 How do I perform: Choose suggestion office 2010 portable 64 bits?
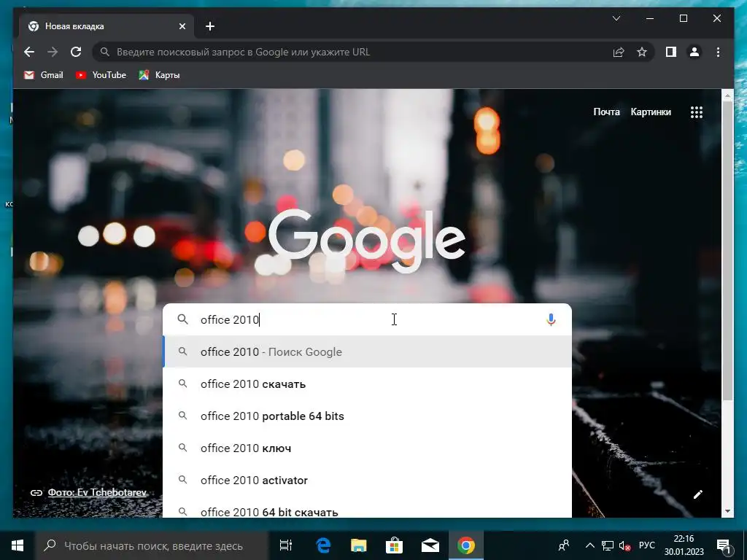click(x=368, y=416)
